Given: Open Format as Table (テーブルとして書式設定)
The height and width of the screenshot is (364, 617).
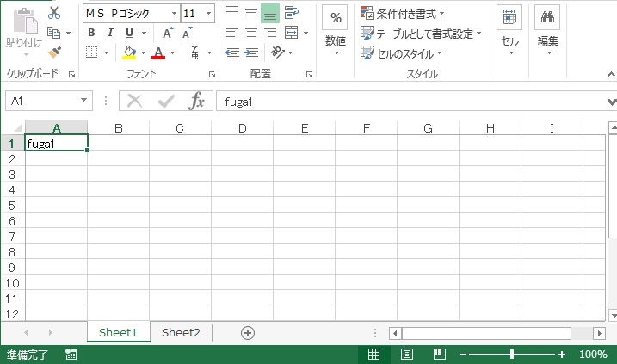Looking at the screenshot, I should tap(421, 34).
